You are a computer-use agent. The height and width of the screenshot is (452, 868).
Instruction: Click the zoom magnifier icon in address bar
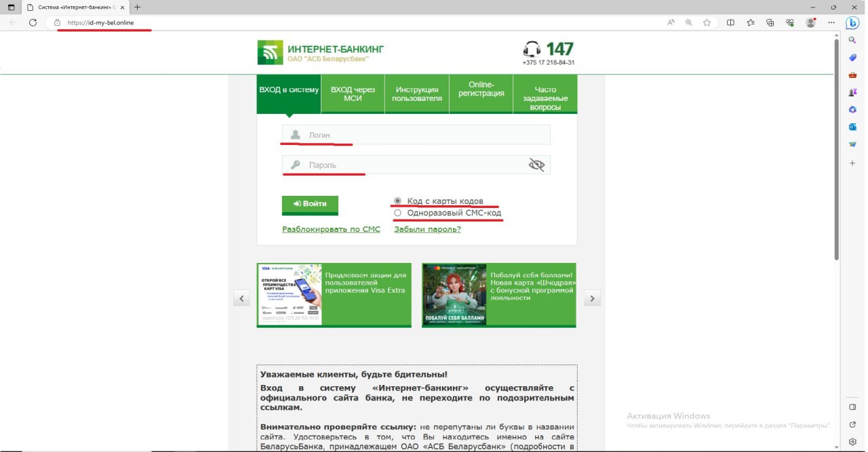coord(689,22)
